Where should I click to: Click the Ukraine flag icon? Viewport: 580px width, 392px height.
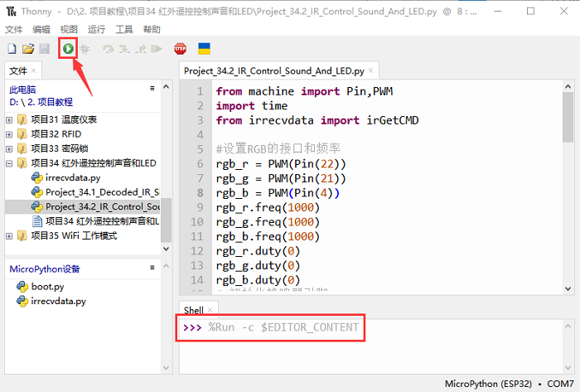pyautogui.click(x=203, y=49)
